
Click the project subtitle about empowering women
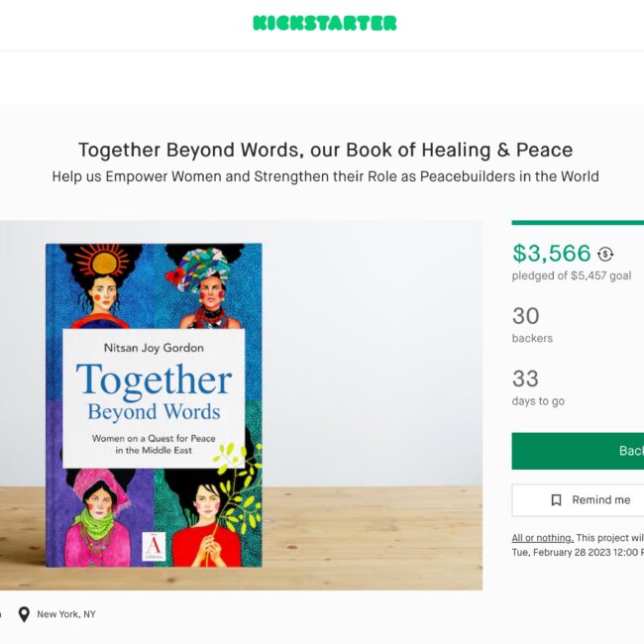point(325,176)
